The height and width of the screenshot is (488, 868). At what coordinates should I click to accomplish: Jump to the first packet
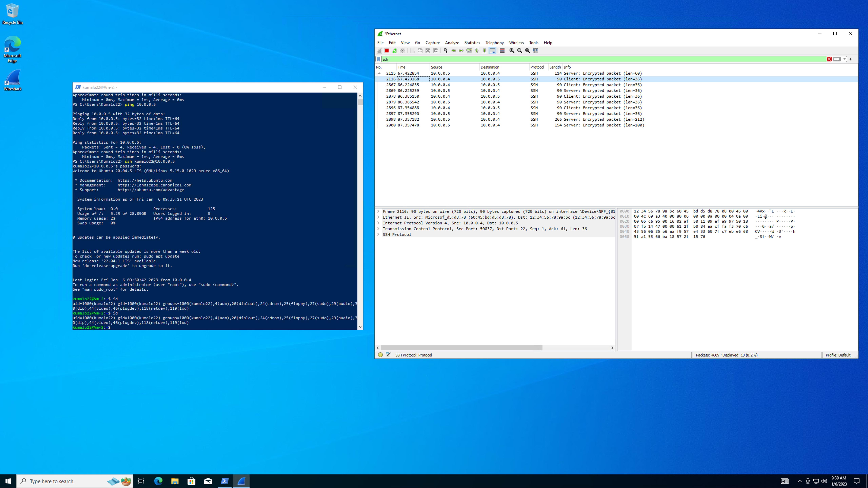(x=476, y=50)
